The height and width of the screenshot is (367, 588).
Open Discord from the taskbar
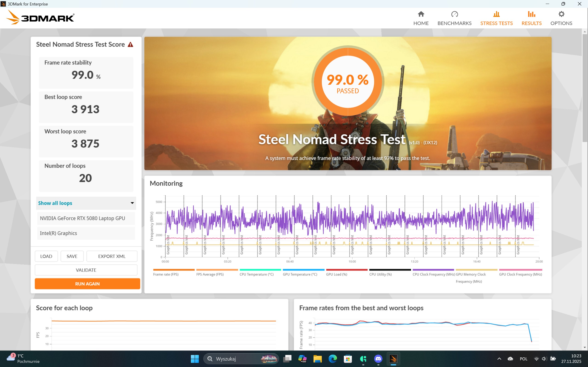click(x=378, y=359)
